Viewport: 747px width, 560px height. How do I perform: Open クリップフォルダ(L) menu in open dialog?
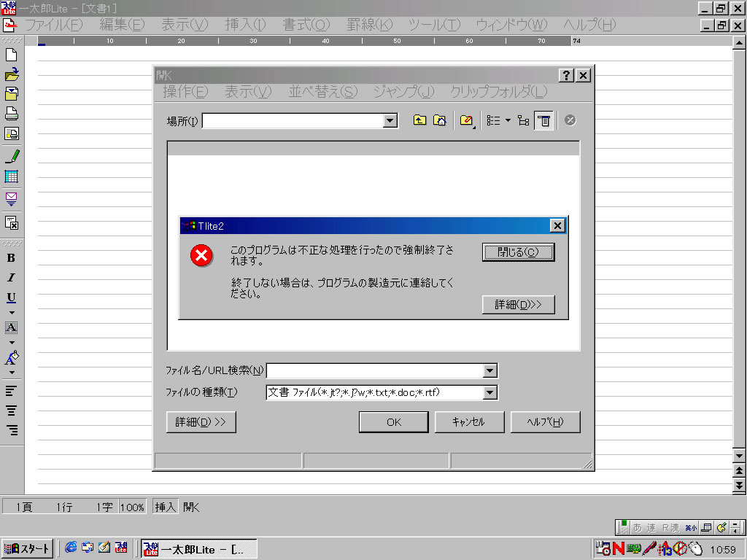pos(499,91)
